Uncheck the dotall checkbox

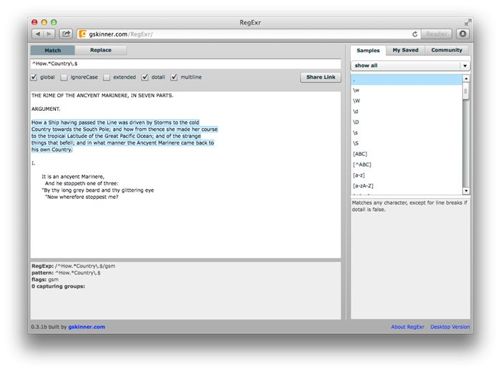point(145,77)
